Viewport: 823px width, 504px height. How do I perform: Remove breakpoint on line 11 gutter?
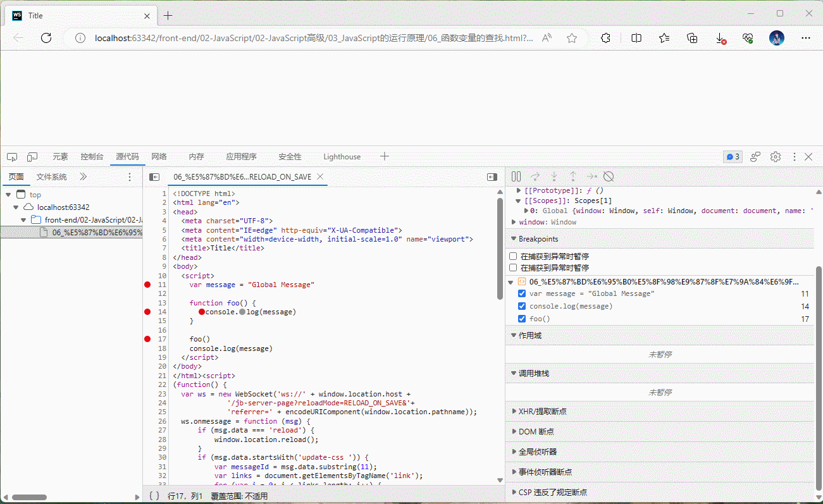pyautogui.click(x=147, y=285)
